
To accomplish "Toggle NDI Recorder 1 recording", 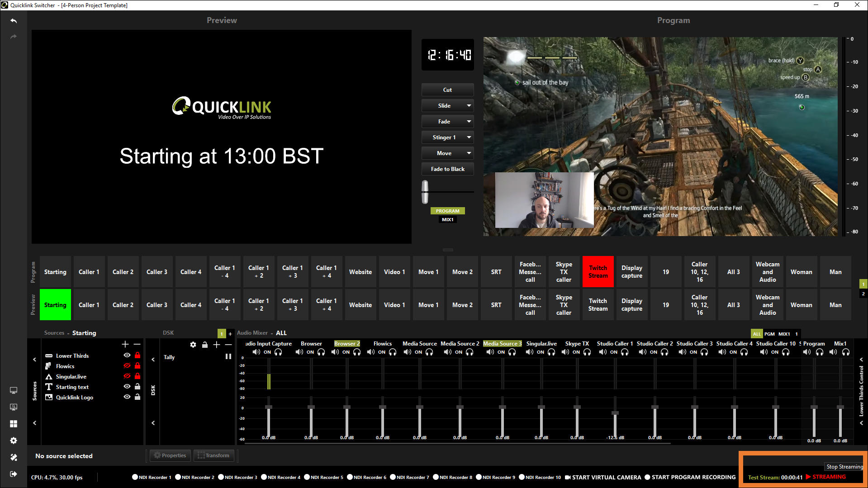I will coord(135,477).
